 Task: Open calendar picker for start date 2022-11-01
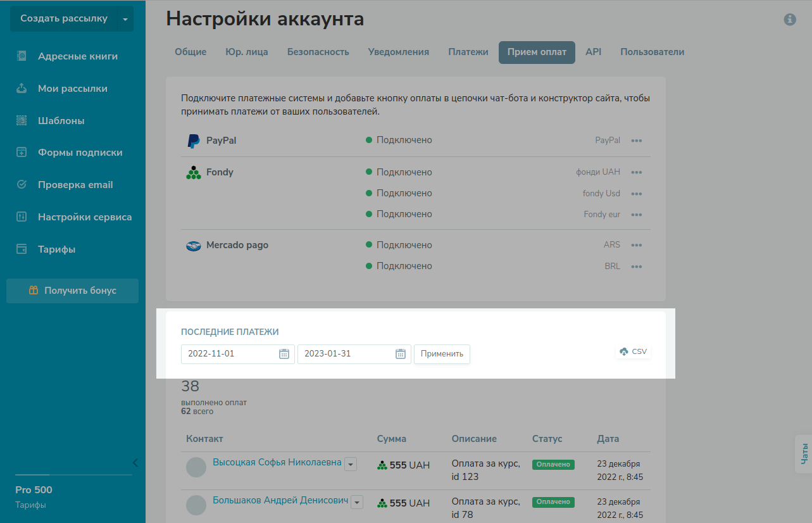click(x=284, y=354)
